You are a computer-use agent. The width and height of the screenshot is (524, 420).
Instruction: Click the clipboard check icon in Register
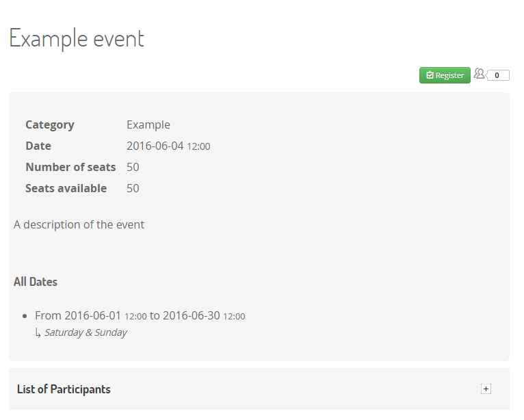[x=430, y=75]
